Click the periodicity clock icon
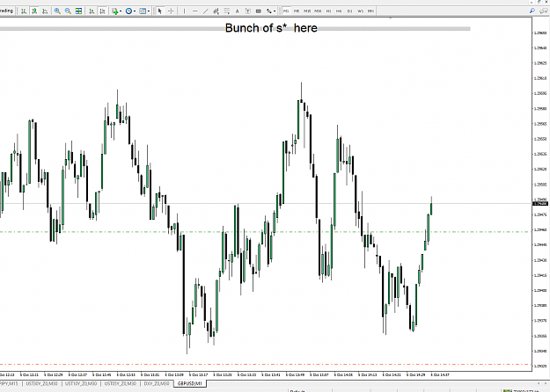This screenshot has height=392, width=550. 128,11
